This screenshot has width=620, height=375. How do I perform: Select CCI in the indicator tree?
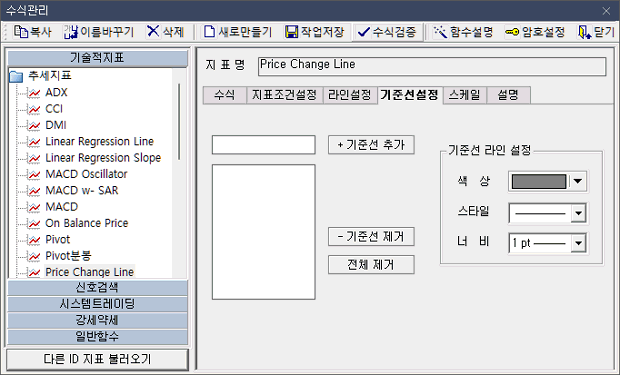pyautogui.click(x=54, y=109)
